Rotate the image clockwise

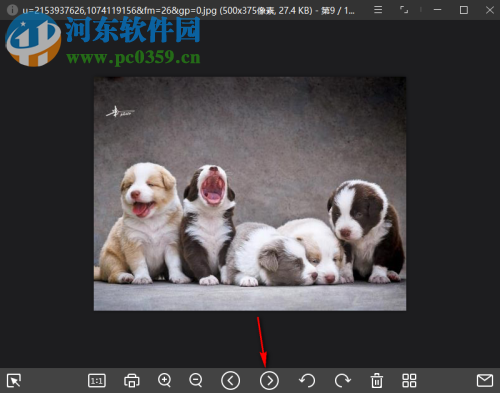(x=343, y=380)
